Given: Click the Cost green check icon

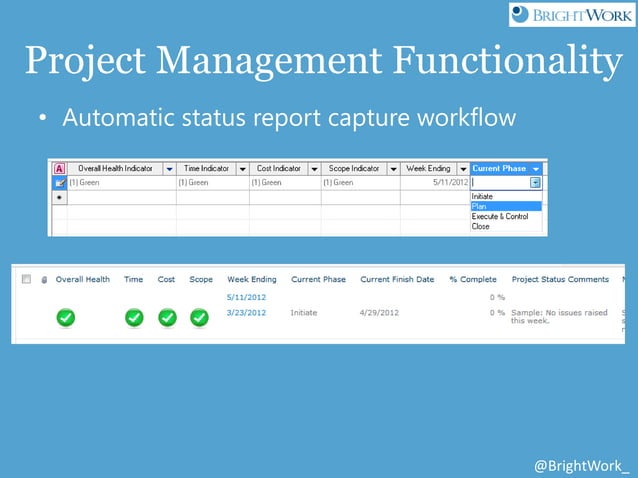Looking at the screenshot, I should click(x=167, y=318).
